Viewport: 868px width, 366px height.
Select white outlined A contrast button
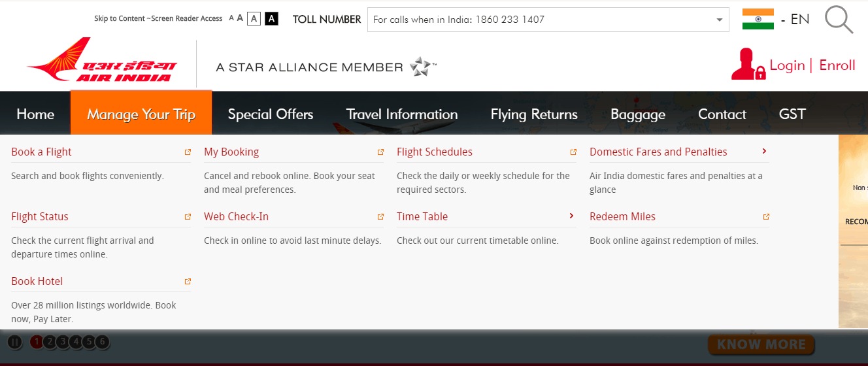point(254,18)
